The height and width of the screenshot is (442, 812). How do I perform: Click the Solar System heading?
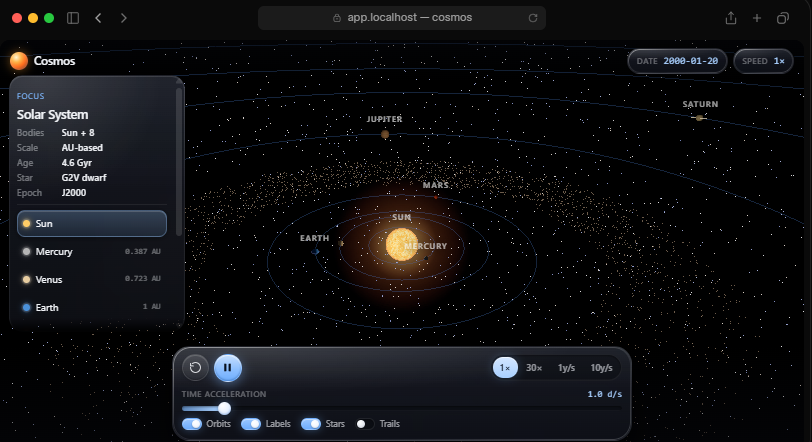click(52, 114)
